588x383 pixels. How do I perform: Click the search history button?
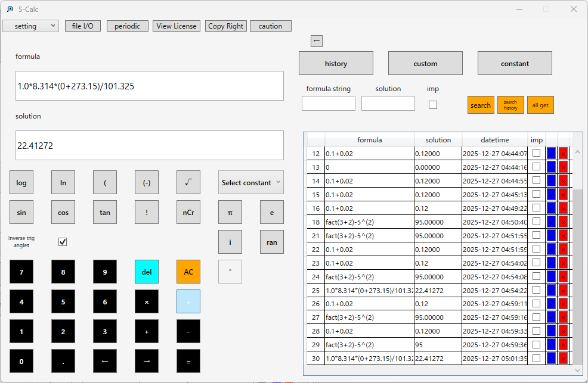pyautogui.click(x=510, y=105)
